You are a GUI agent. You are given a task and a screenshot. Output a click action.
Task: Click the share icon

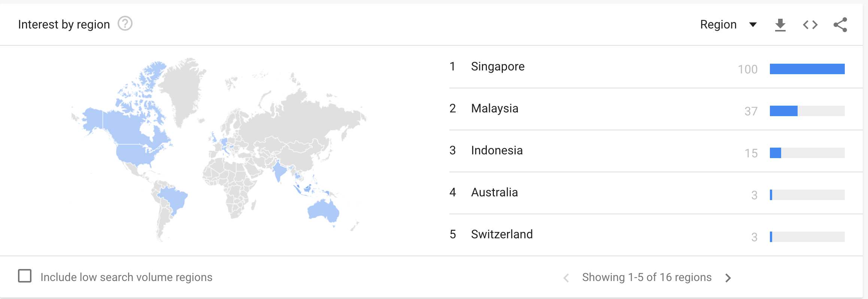click(x=840, y=25)
